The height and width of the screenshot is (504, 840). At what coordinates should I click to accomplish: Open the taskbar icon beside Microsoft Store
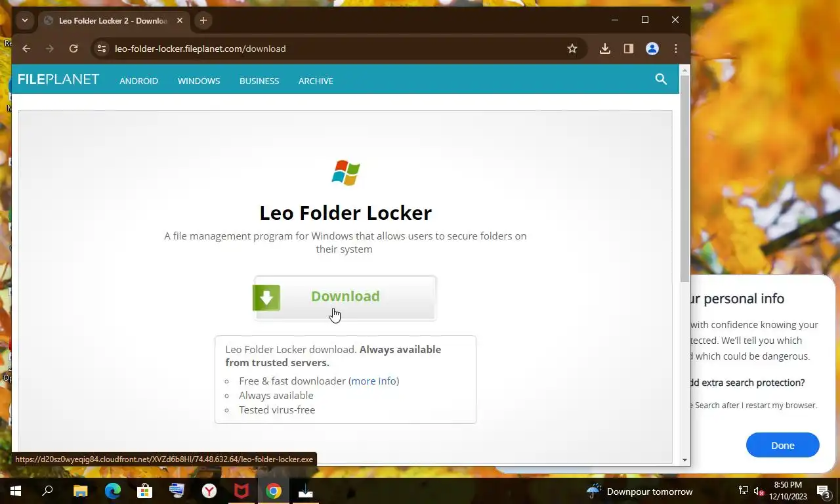click(x=177, y=491)
